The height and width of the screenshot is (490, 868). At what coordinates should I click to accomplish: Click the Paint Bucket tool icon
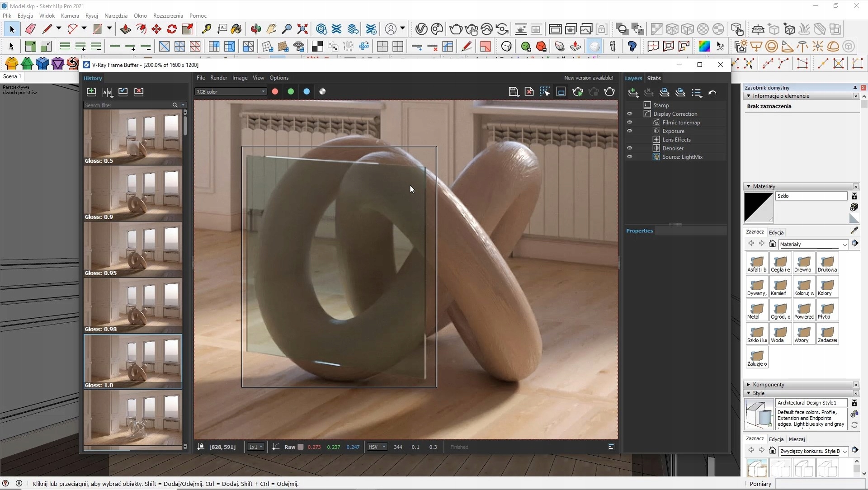pyautogui.click(x=236, y=29)
